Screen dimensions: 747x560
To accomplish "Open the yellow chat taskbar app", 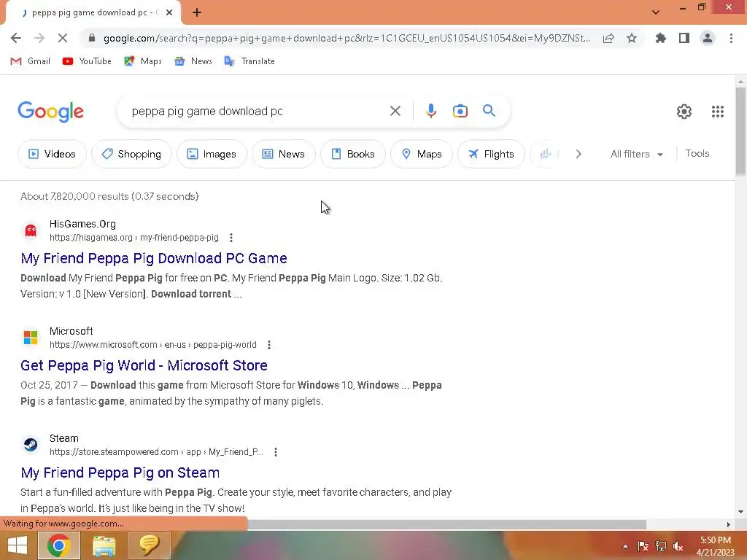I will tap(149, 545).
